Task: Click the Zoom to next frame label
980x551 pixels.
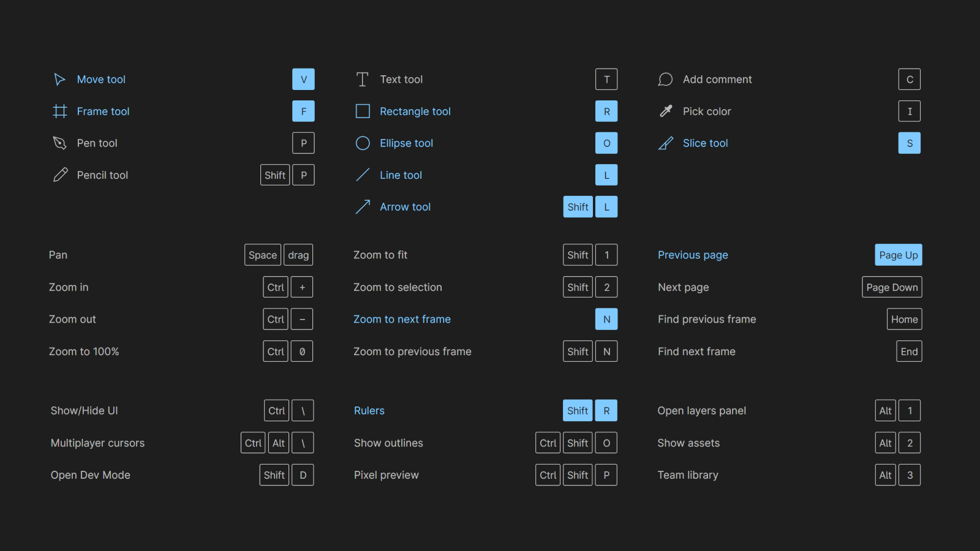Action: click(402, 319)
